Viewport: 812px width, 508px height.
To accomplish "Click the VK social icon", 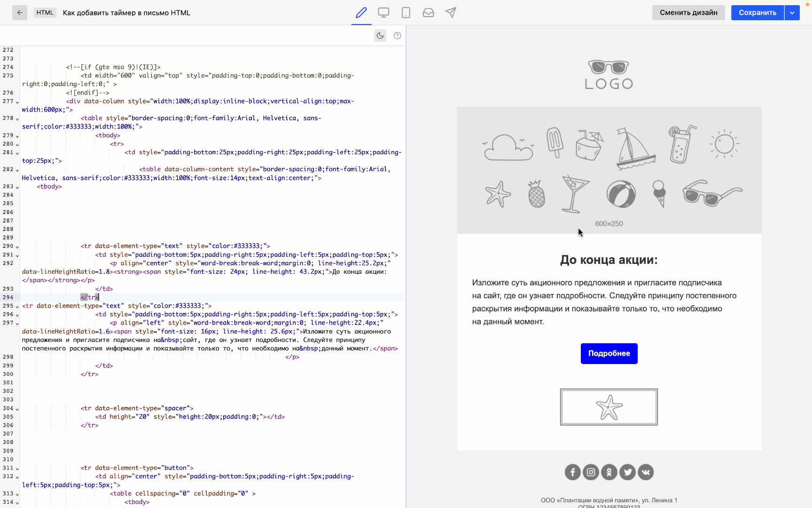I will click(x=646, y=472).
